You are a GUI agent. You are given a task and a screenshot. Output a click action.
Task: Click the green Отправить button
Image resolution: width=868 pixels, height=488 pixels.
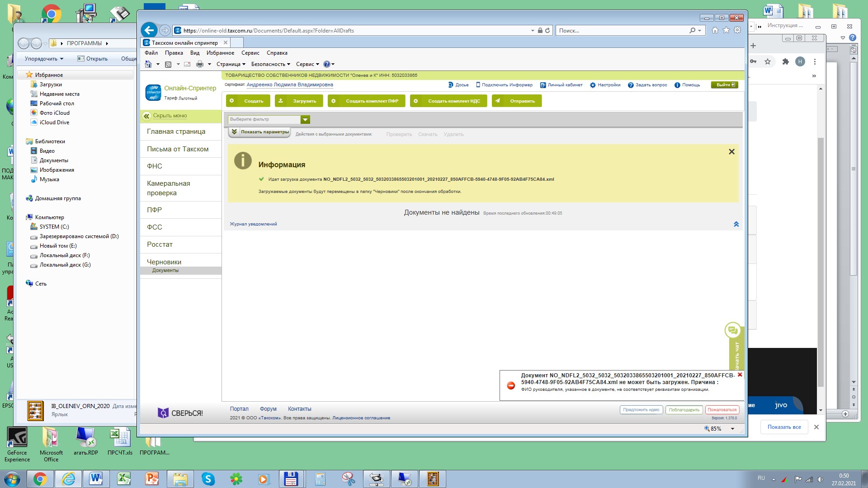click(517, 101)
